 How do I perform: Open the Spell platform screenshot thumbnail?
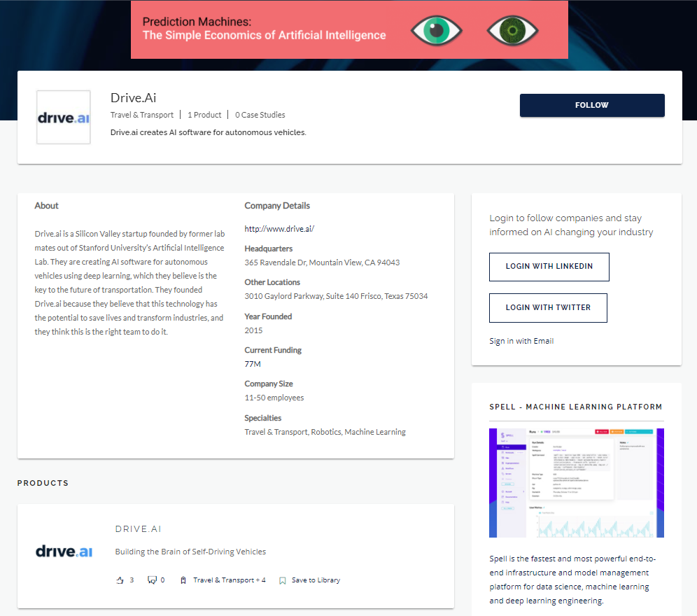tap(576, 483)
